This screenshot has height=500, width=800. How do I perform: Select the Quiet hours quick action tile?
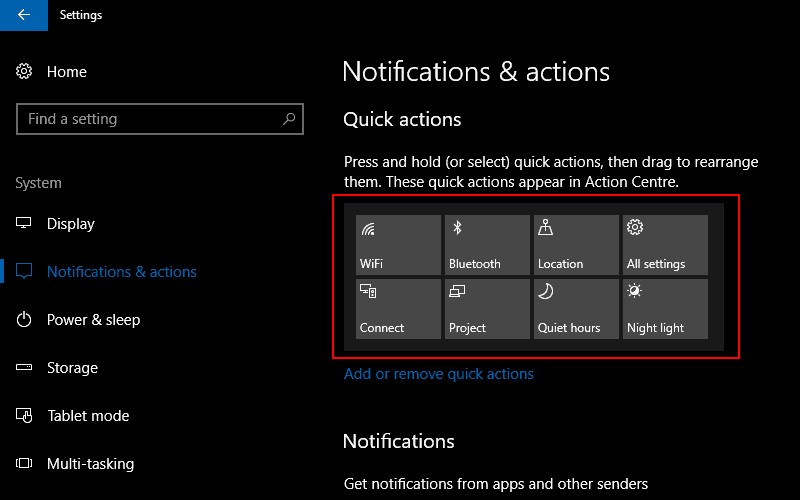(576, 309)
